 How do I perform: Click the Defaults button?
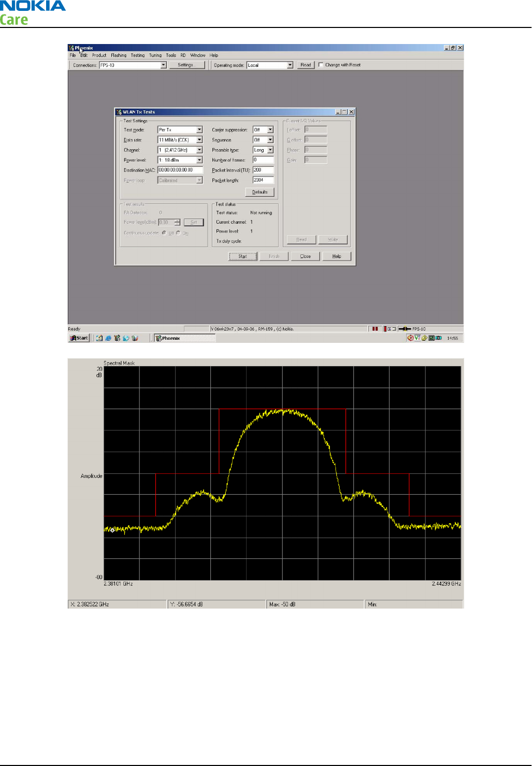[260, 192]
